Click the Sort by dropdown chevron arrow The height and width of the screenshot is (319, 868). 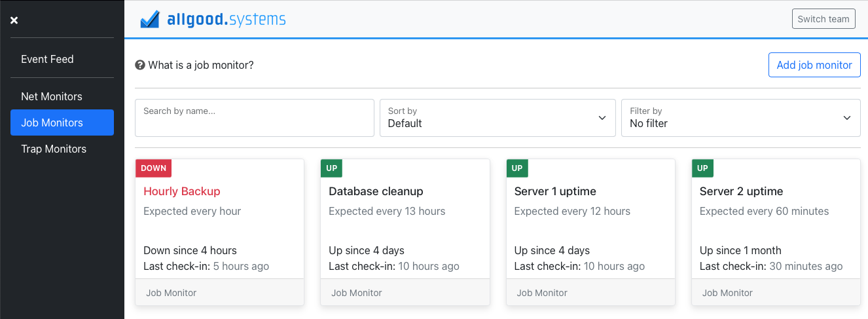[602, 118]
